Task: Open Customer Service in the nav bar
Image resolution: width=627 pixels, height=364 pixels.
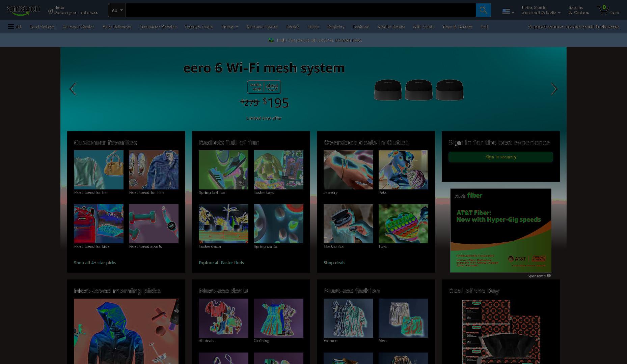Action: coord(158,27)
